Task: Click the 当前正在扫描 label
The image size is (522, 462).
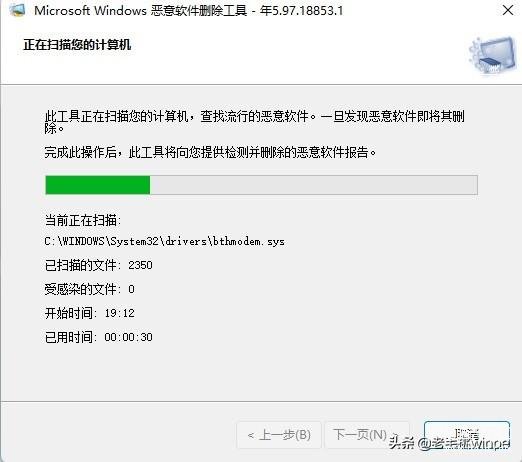Action: pos(83,220)
